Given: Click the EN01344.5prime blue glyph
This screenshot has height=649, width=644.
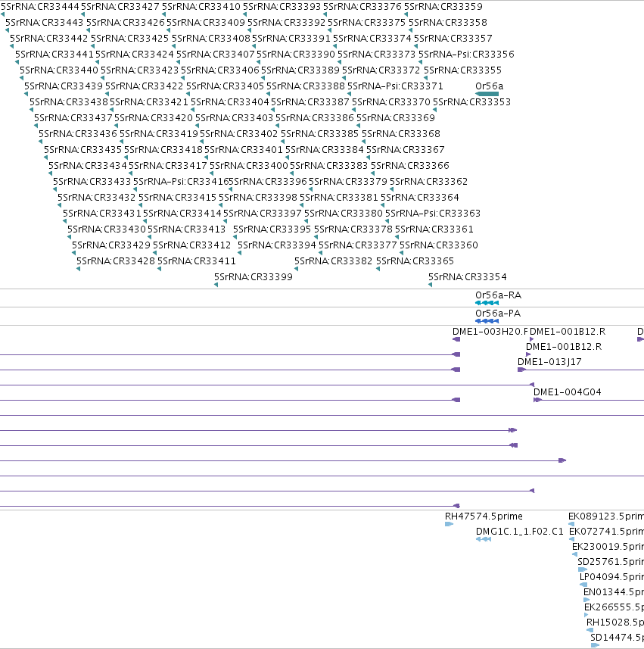Looking at the screenshot, I should (586, 600).
